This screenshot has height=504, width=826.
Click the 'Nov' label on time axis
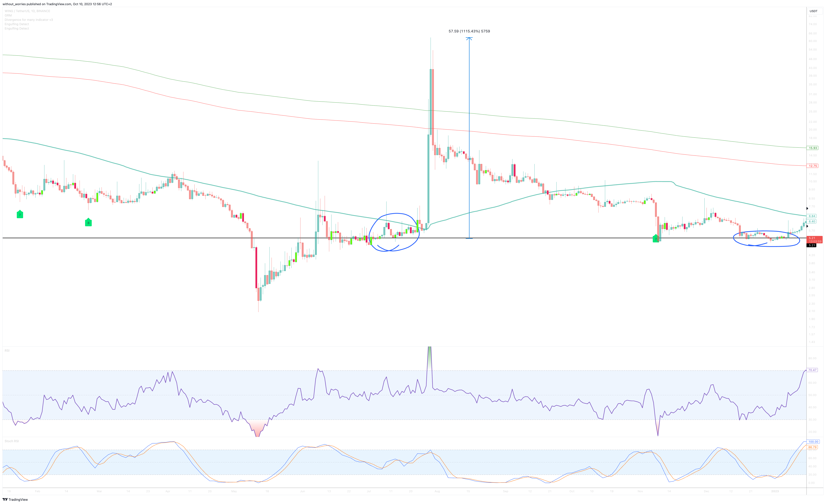tap(640, 491)
